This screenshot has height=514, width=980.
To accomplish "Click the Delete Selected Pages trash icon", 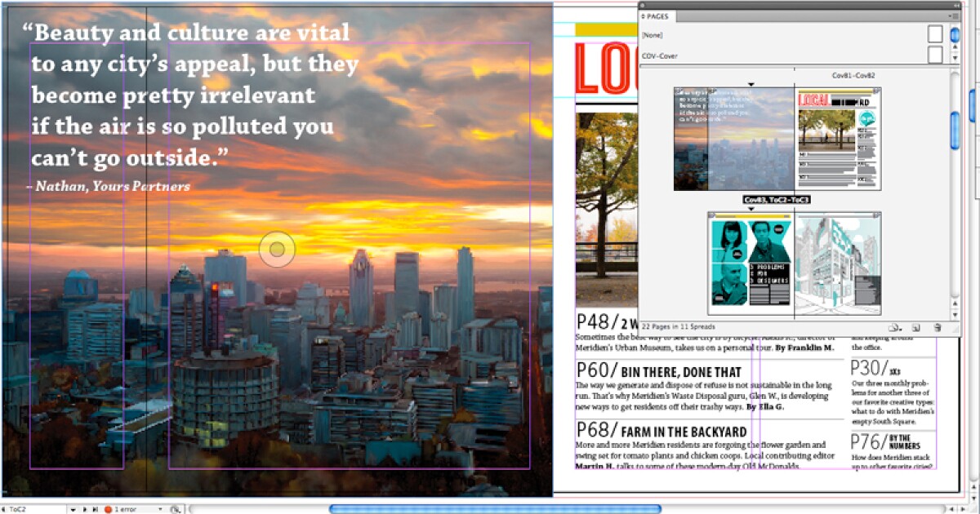I will point(938,326).
